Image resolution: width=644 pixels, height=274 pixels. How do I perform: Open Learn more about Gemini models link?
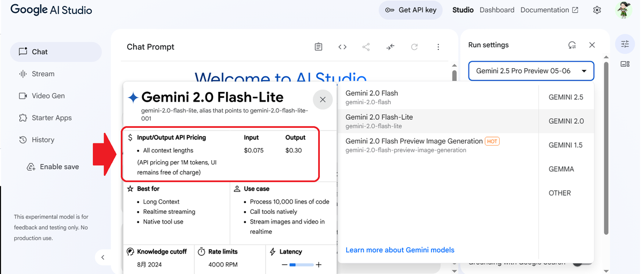[x=400, y=250]
